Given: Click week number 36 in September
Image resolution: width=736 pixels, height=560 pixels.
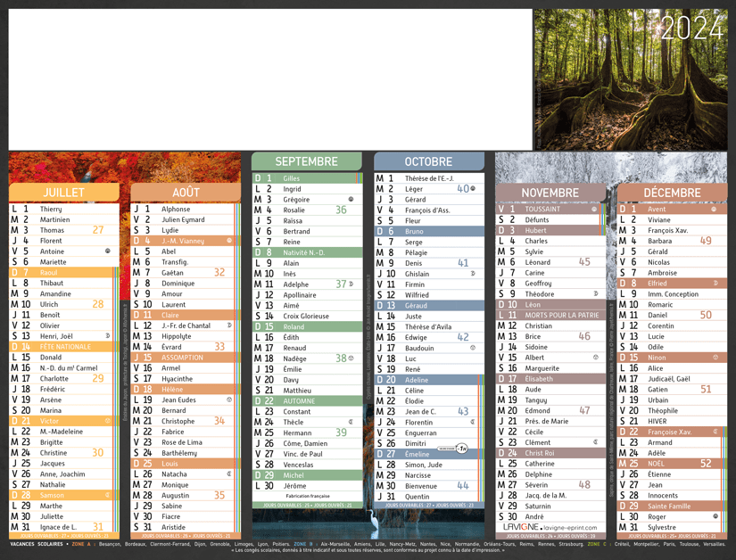Looking at the screenshot, I should (341, 210).
